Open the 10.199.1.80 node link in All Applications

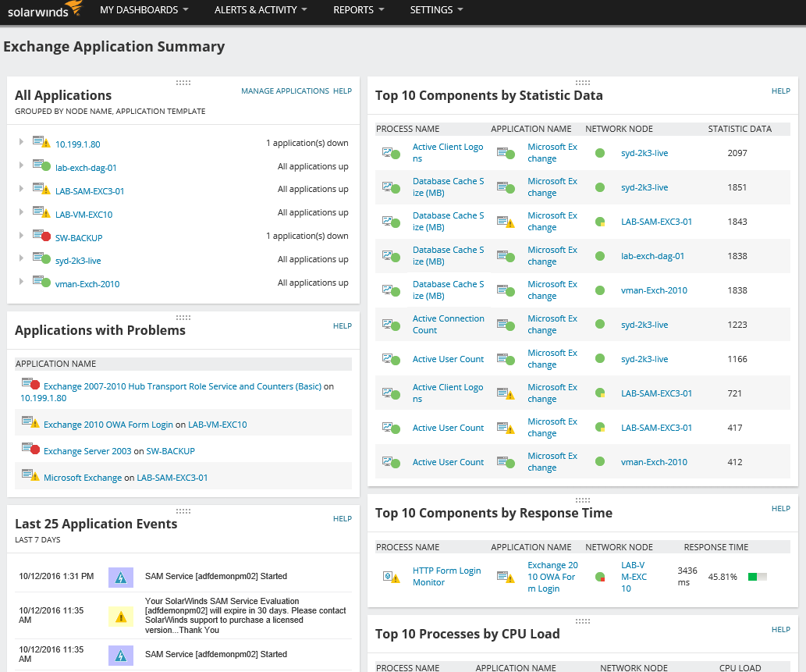77,144
